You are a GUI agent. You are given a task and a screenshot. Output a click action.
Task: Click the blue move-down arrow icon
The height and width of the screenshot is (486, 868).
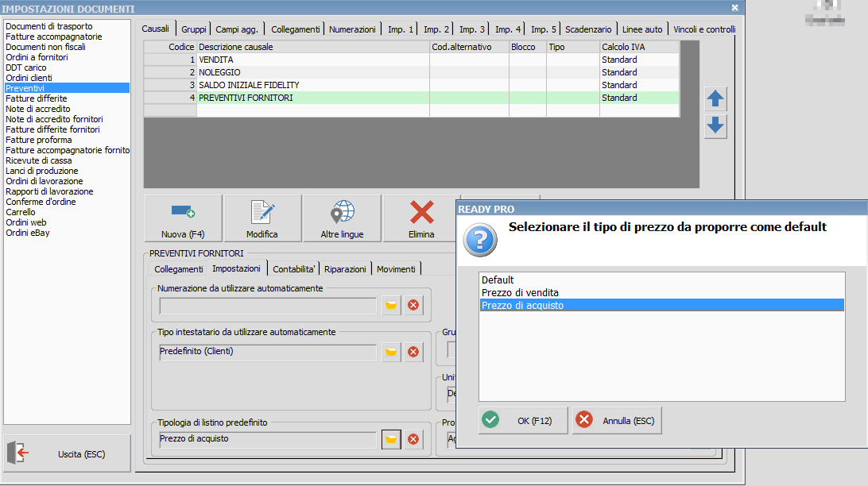(x=715, y=125)
